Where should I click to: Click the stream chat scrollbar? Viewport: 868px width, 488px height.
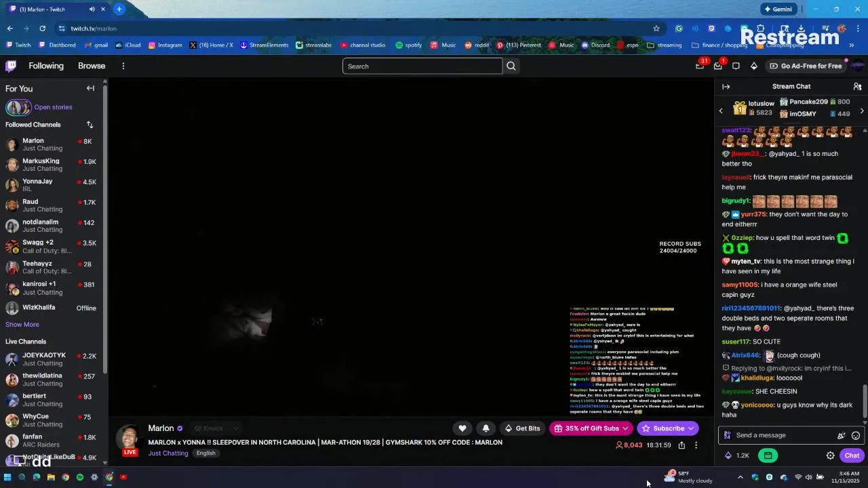click(x=865, y=401)
